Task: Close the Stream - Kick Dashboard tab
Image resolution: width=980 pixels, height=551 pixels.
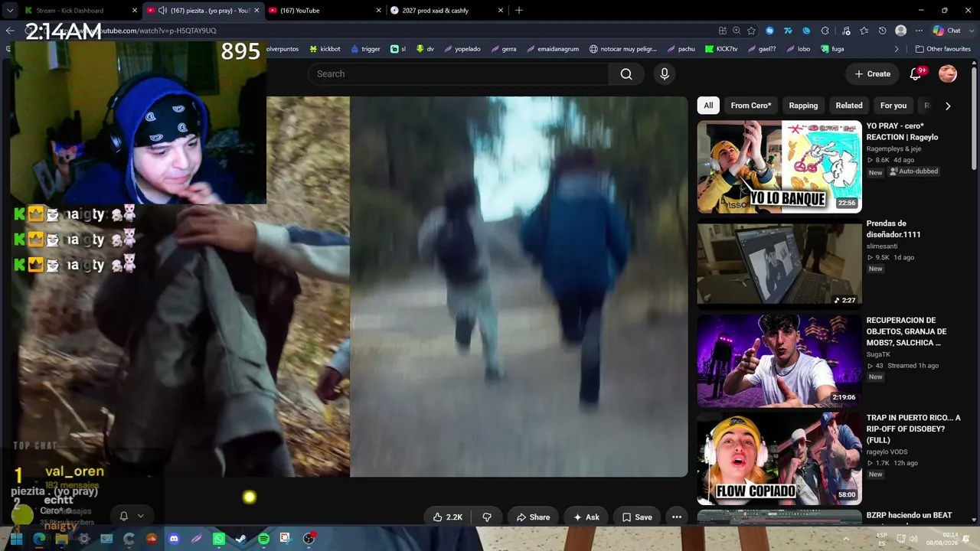Action: tap(135, 11)
